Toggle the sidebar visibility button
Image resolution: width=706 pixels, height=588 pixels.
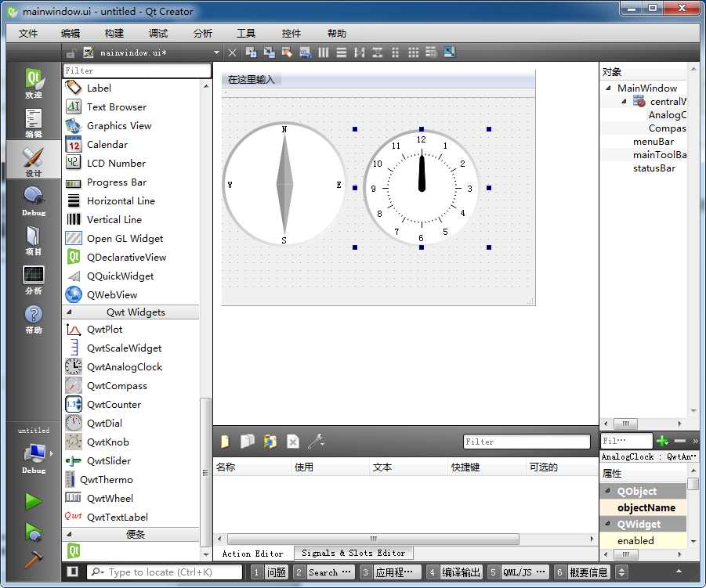(72, 572)
